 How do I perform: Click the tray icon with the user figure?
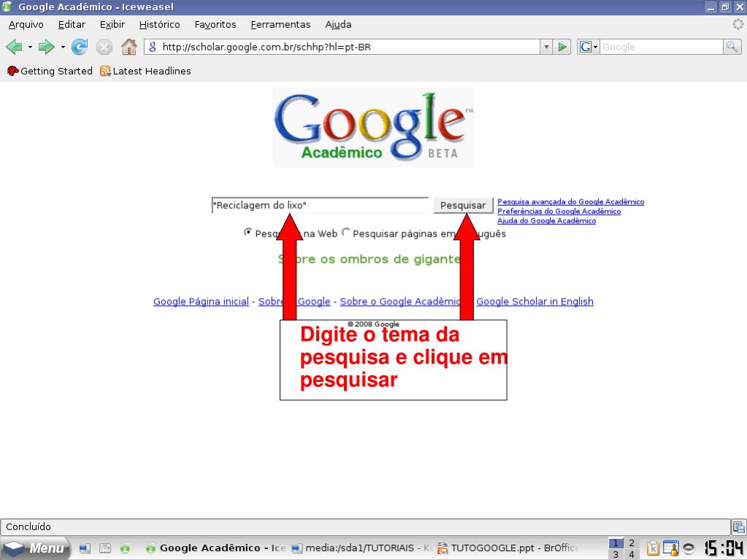[x=671, y=548]
